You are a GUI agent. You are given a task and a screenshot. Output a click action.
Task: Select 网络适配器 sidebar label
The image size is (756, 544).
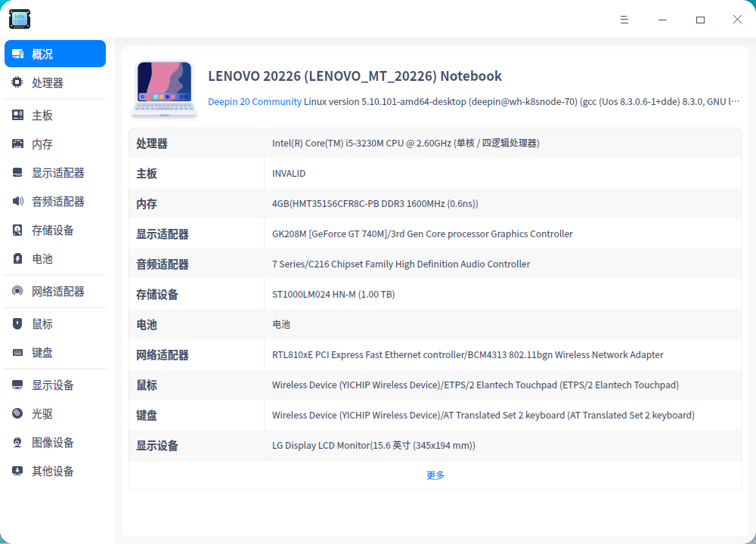tap(58, 292)
